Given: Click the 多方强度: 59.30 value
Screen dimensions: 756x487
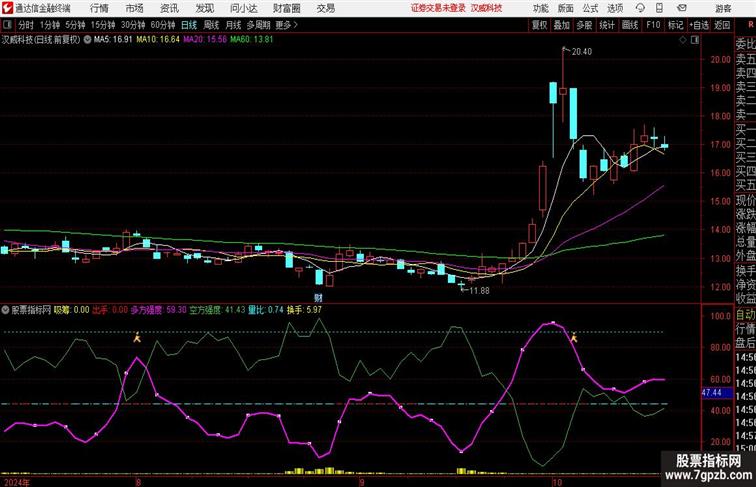Looking at the screenshot, I should 158,310.
